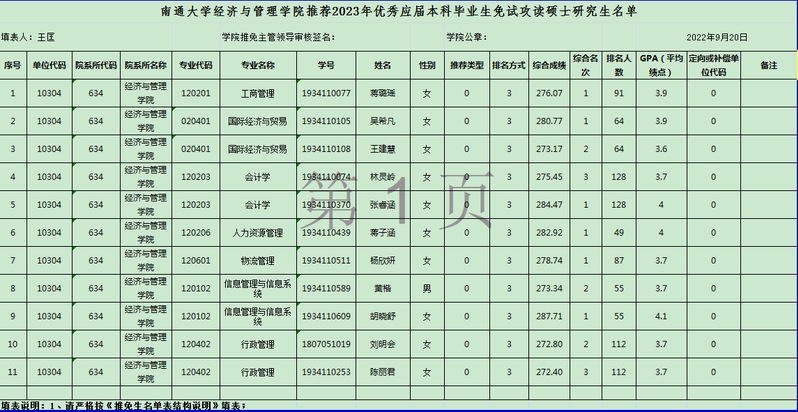This screenshot has height=412, width=798.
Task: Click the 推荐类型 column header
Action: (467, 65)
